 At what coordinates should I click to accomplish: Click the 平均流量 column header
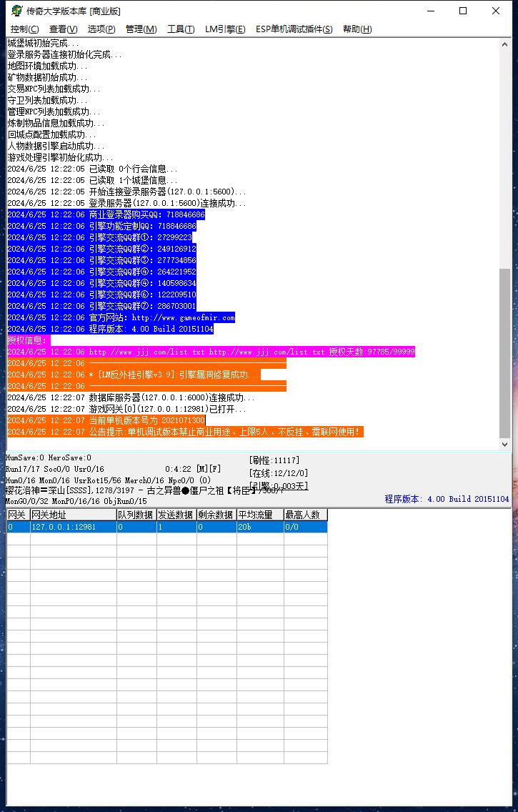[259, 515]
